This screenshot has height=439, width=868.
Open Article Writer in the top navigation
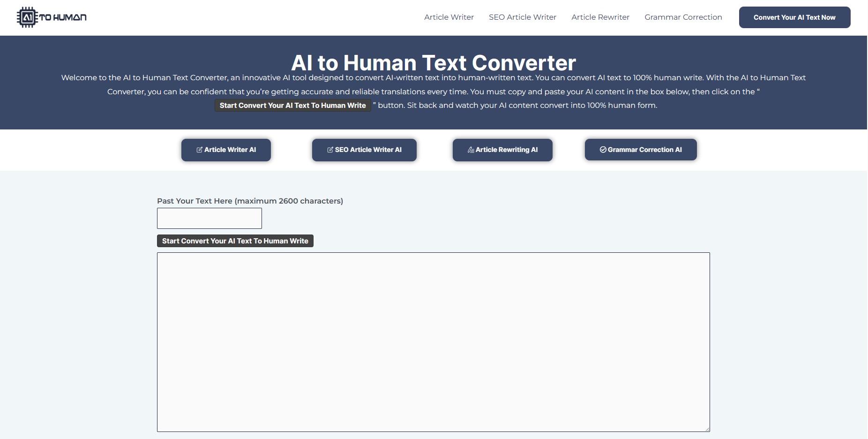449,17
